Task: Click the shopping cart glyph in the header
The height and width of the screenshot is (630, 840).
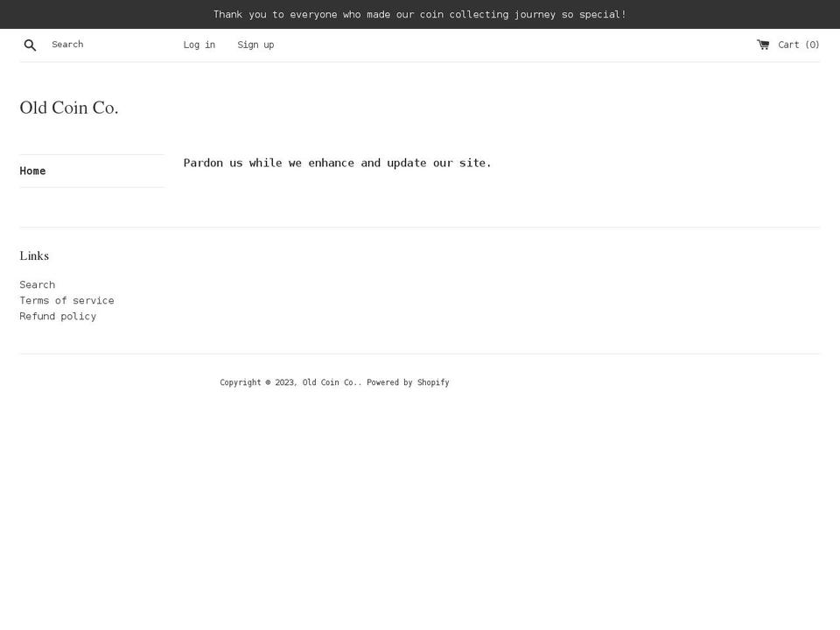Action: pyautogui.click(x=764, y=44)
